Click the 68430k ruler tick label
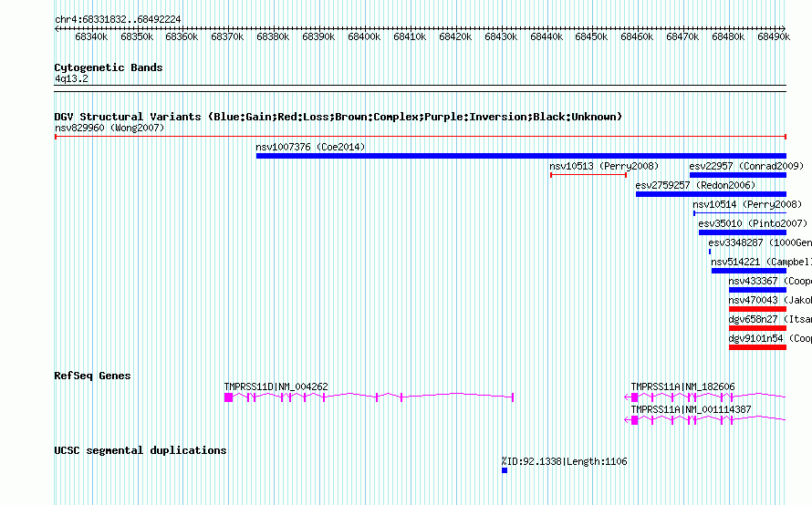Viewport: 812px width, 505px height. (501, 37)
